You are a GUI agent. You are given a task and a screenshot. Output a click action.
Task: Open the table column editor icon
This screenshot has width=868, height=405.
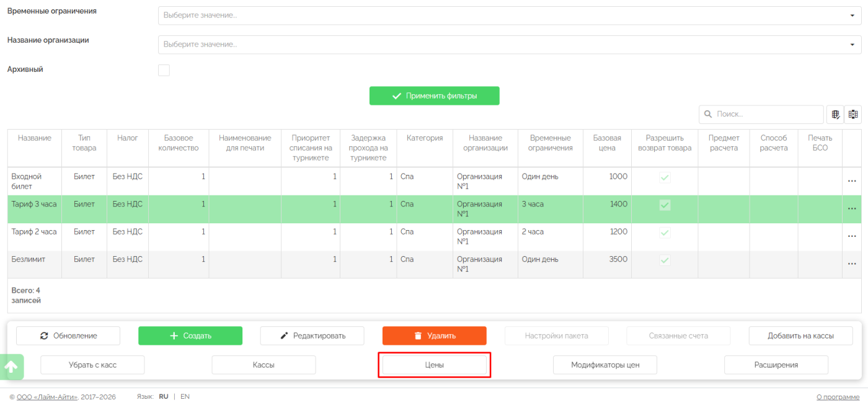click(835, 115)
